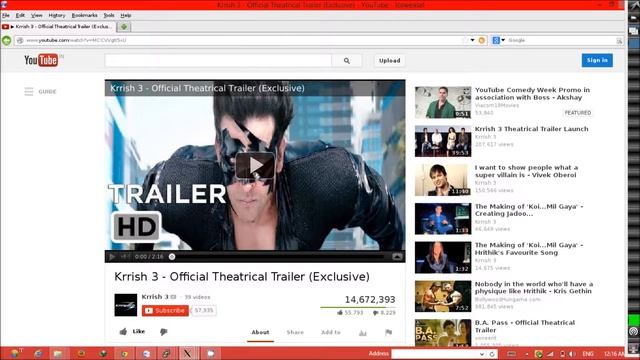Click the Upload button
This screenshot has width=640, height=360.
click(389, 60)
